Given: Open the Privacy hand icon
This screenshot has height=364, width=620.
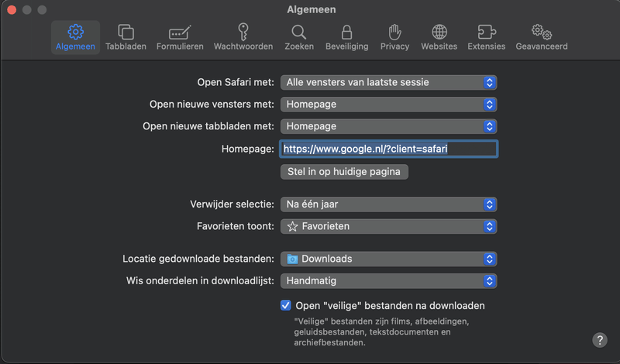Looking at the screenshot, I should tap(394, 33).
